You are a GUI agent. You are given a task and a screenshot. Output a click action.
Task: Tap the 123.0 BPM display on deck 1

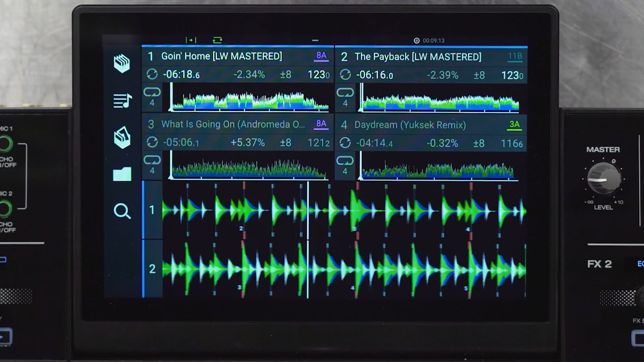(x=319, y=74)
